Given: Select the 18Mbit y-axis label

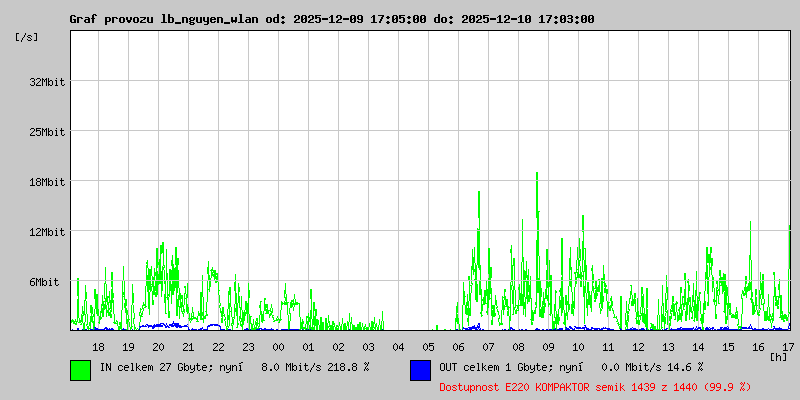Looking at the screenshot, I should coord(47,182).
